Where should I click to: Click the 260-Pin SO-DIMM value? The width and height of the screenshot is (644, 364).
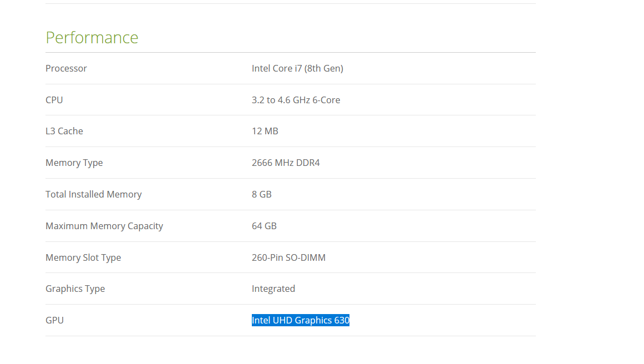click(x=289, y=257)
